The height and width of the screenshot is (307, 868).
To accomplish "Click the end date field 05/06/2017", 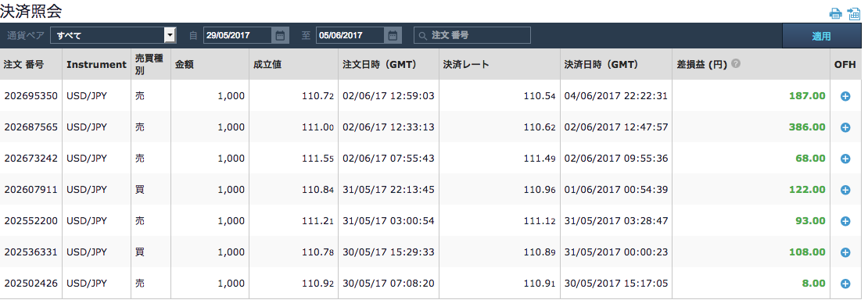I will 350,35.
